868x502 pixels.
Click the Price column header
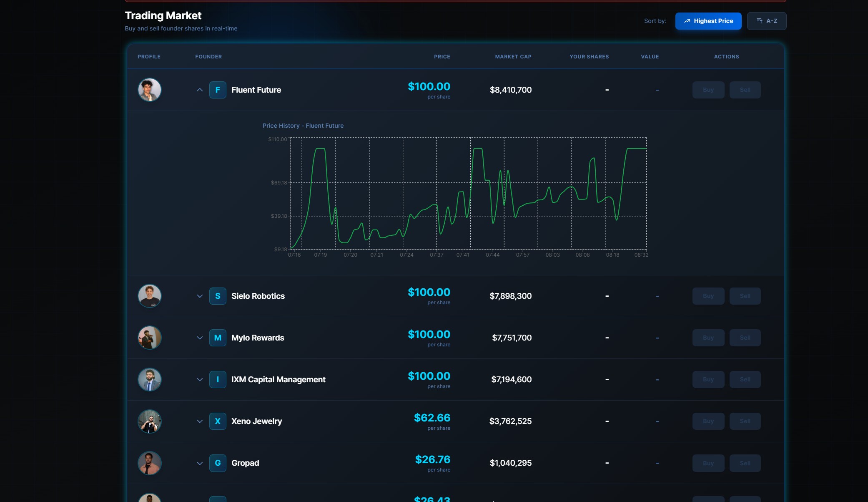point(442,57)
